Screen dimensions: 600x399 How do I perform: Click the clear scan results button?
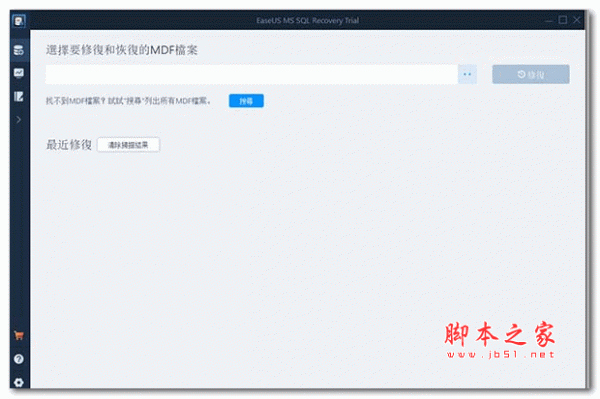coord(128,145)
